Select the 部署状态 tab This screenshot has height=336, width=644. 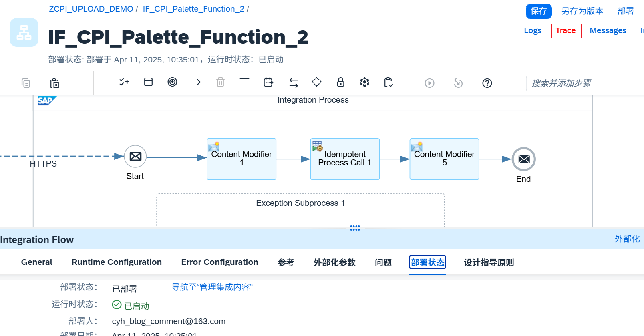pos(427,262)
